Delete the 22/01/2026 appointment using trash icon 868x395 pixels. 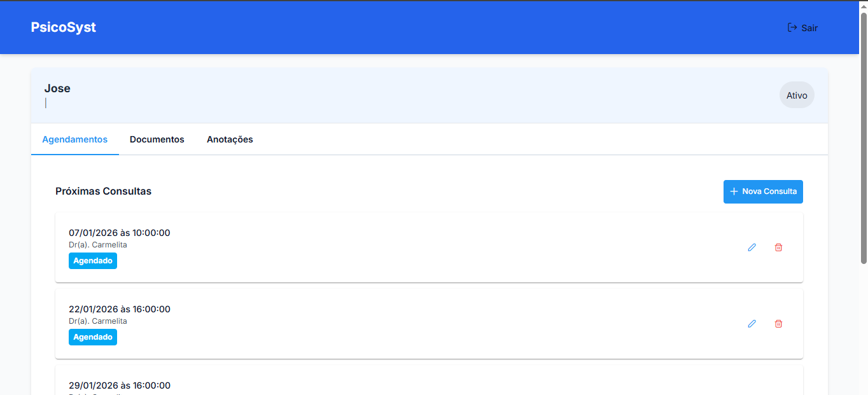(x=778, y=324)
